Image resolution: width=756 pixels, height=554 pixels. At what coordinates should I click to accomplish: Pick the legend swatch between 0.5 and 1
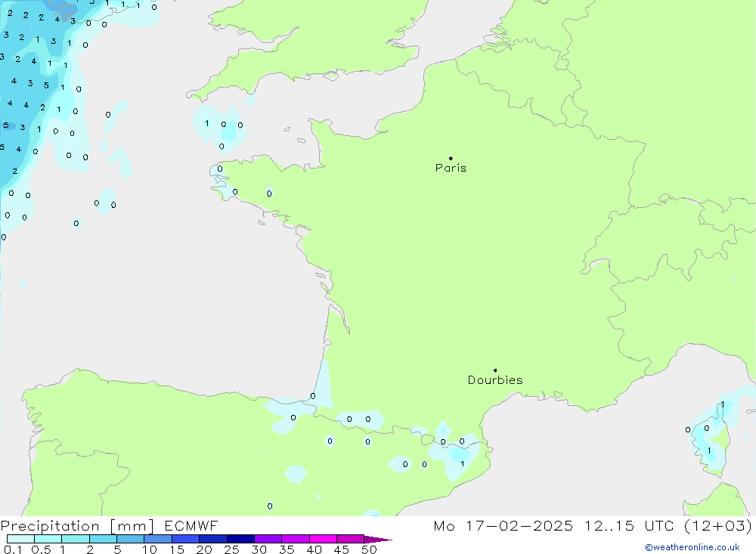coord(48,539)
